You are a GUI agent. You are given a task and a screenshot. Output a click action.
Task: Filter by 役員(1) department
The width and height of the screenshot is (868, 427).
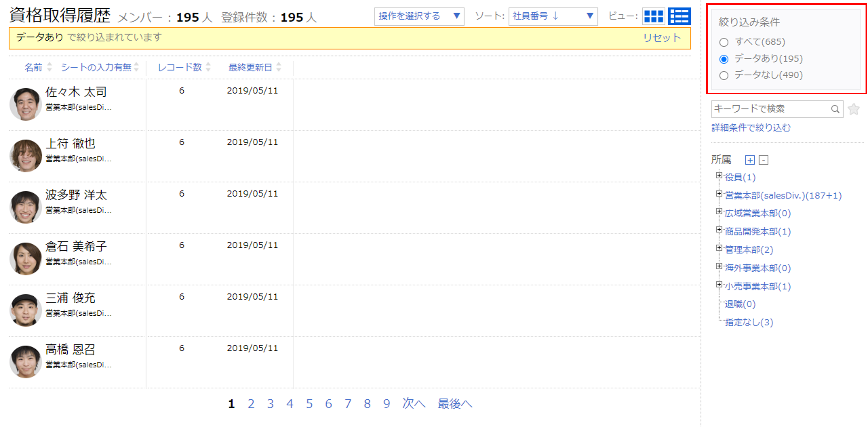[740, 177]
